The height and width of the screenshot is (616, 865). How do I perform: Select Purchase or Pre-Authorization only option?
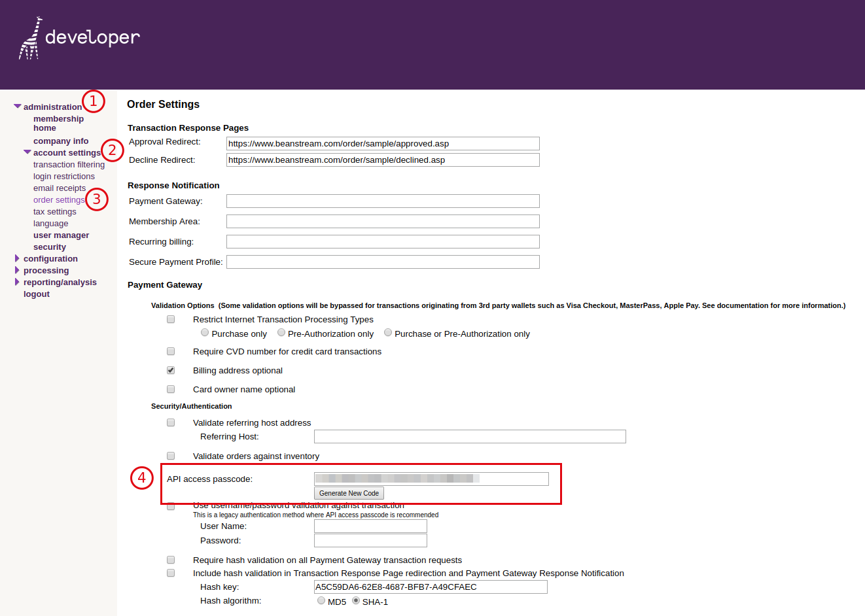click(x=388, y=332)
